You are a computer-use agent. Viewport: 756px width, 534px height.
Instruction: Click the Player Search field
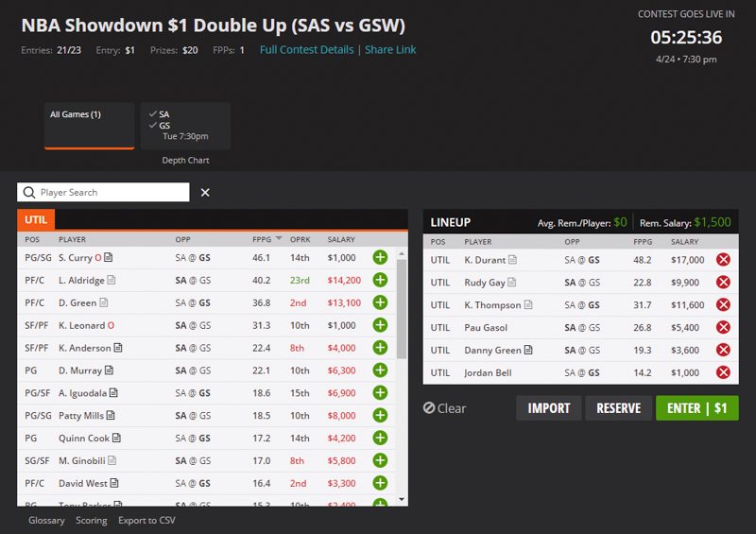pyautogui.click(x=103, y=193)
